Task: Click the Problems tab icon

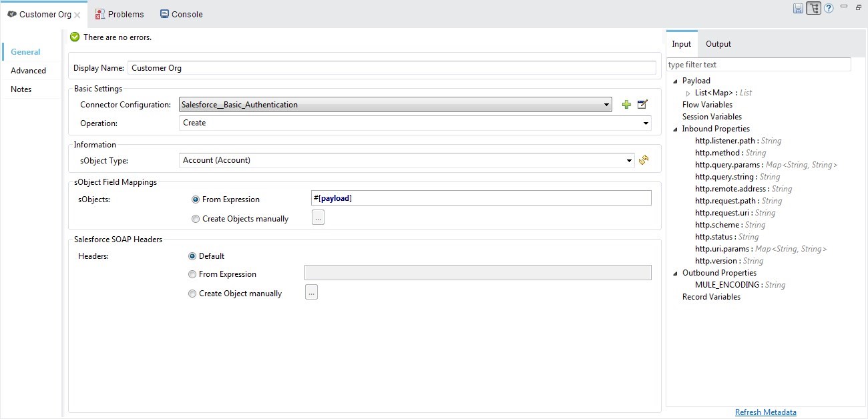Action: (99, 14)
